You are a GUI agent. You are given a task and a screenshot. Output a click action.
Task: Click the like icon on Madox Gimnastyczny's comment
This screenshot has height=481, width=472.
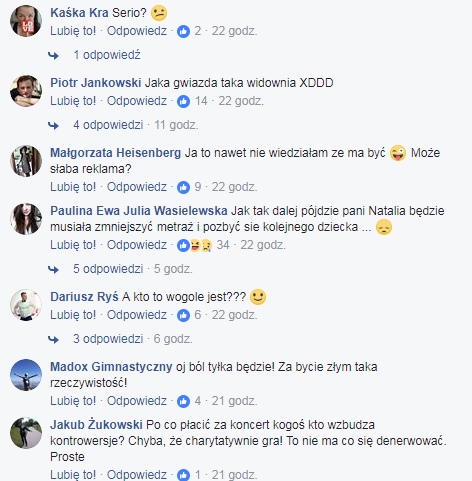[183, 401]
